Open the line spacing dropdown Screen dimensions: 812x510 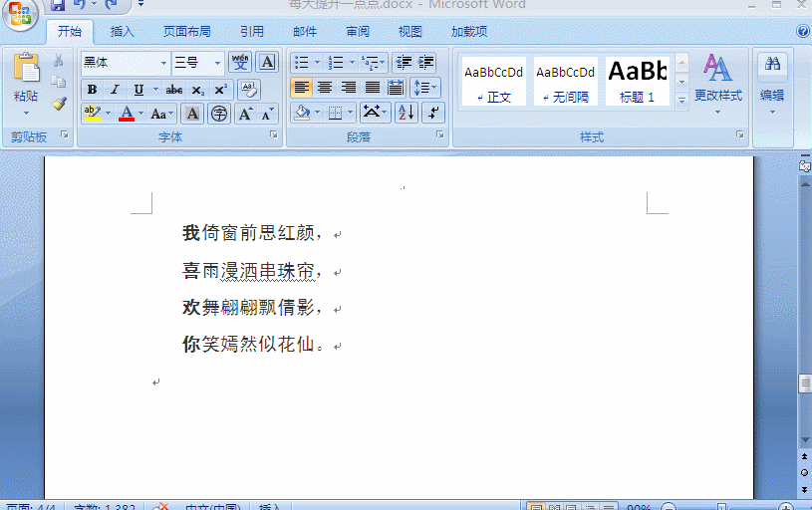(425, 88)
